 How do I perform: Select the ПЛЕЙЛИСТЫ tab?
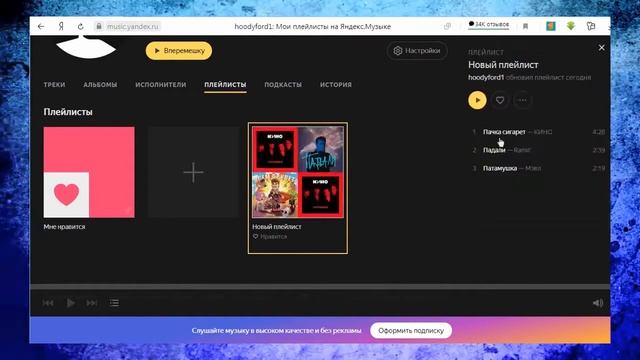coord(225,84)
